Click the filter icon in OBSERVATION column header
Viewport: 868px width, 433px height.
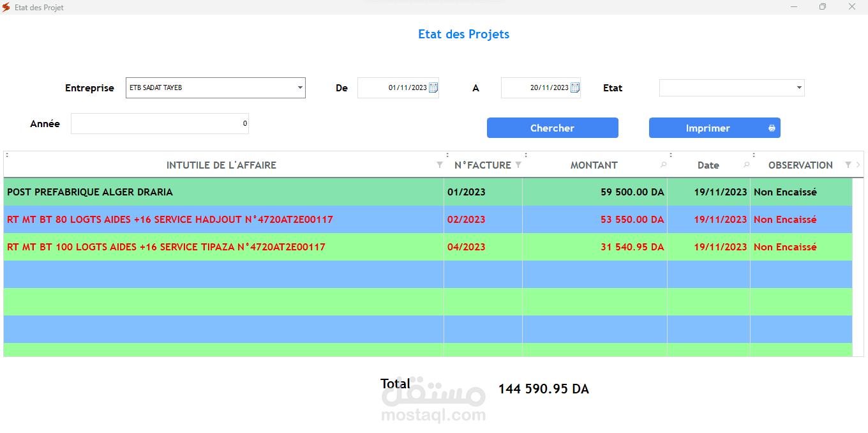click(x=848, y=165)
